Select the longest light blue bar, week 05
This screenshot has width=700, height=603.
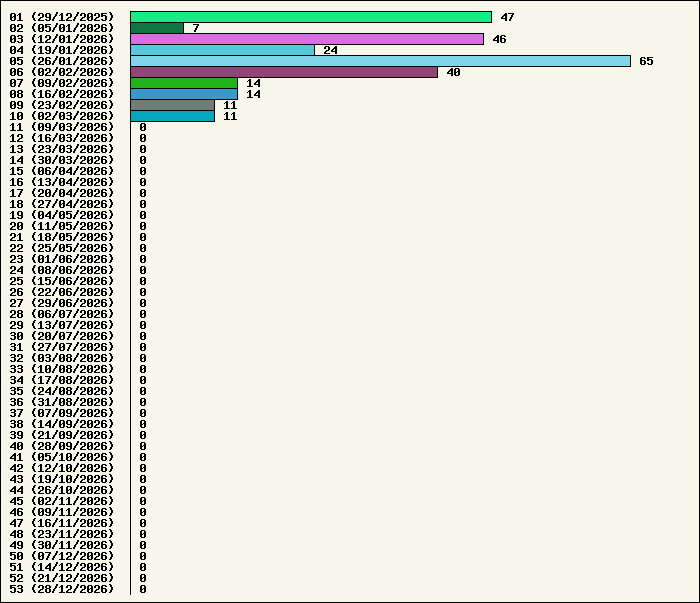pyautogui.click(x=380, y=61)
